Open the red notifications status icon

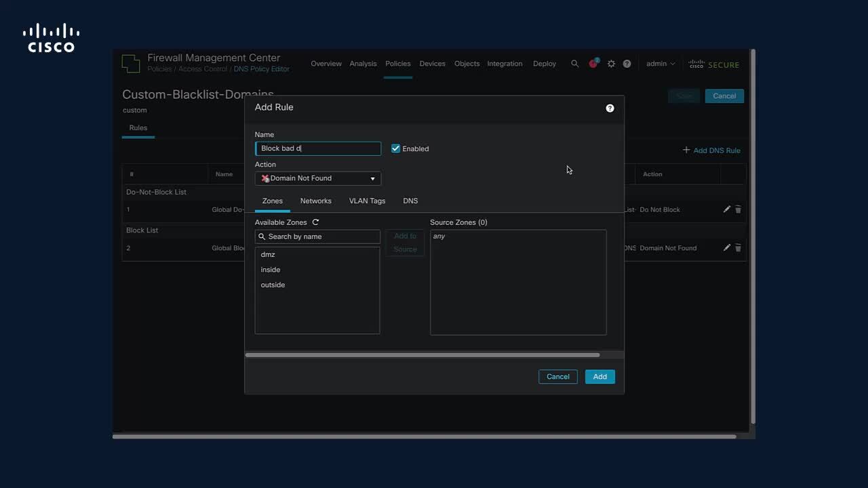593,64
